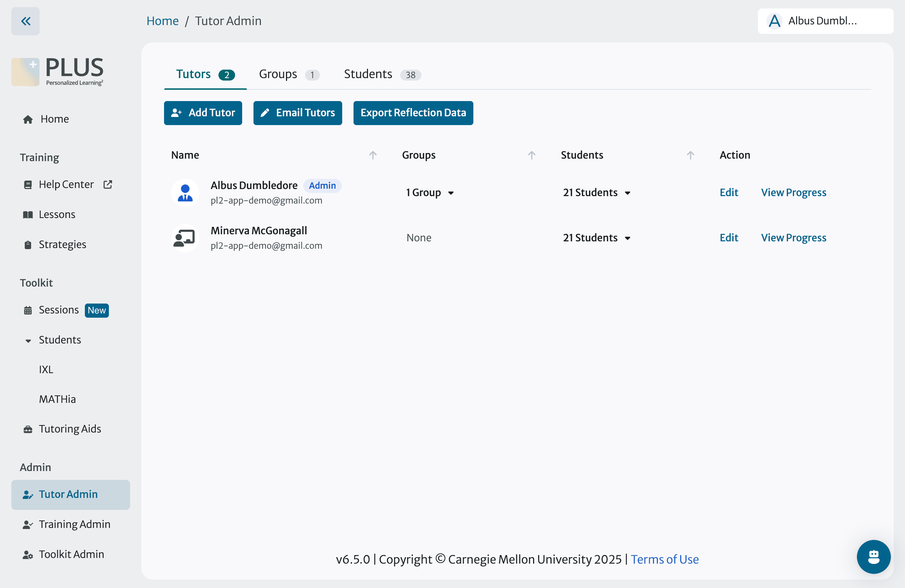Open the Albus Dumbl... user menu
The width and height of the screenshot is (905, 588).
[x=825, y=21]
